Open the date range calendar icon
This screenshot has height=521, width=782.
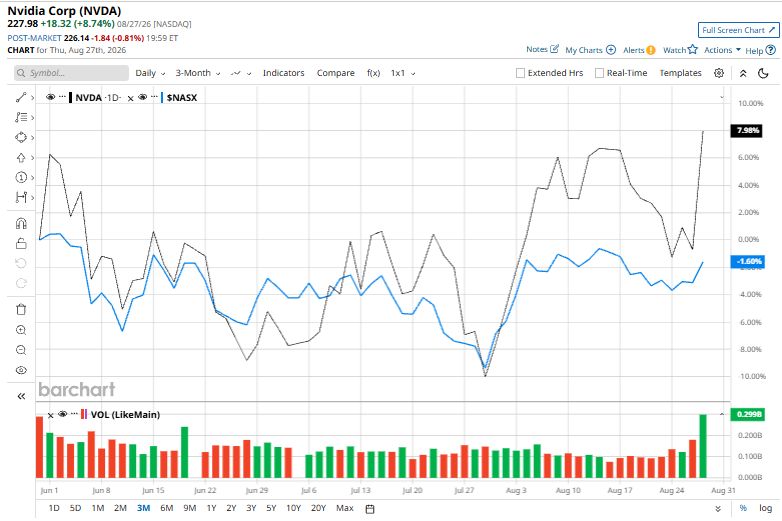(x=370, y=509)
